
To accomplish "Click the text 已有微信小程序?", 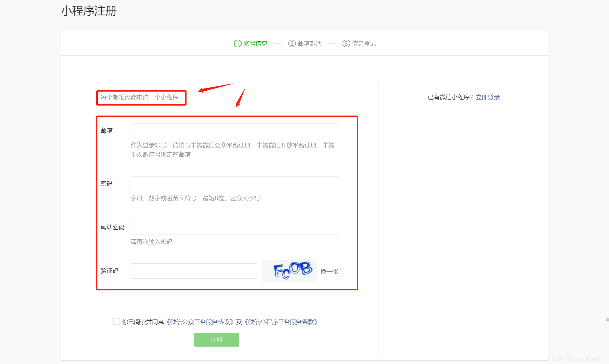I will (x=450, y=97).
